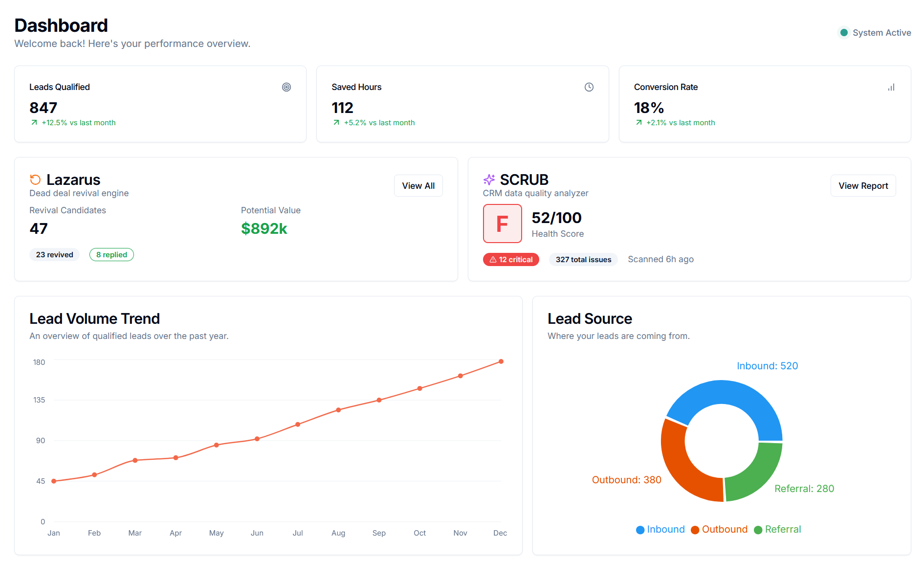Image resolution: width=924 pixels, height=561 pixels.
Task: Click the clock icon on Saved Hours card
Action: 589,87
